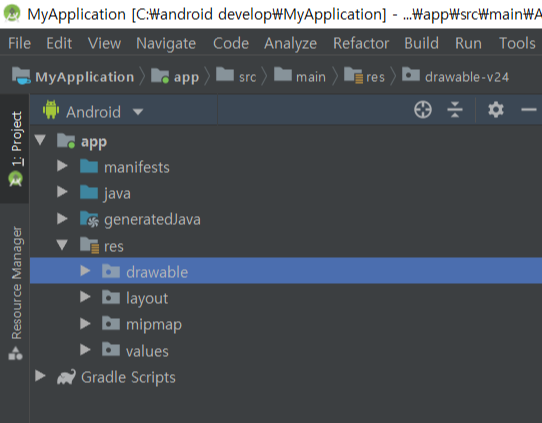The width and height of the screenshot is (542, 423).
Task: Open the Build menu
Action: pos(421,44)
